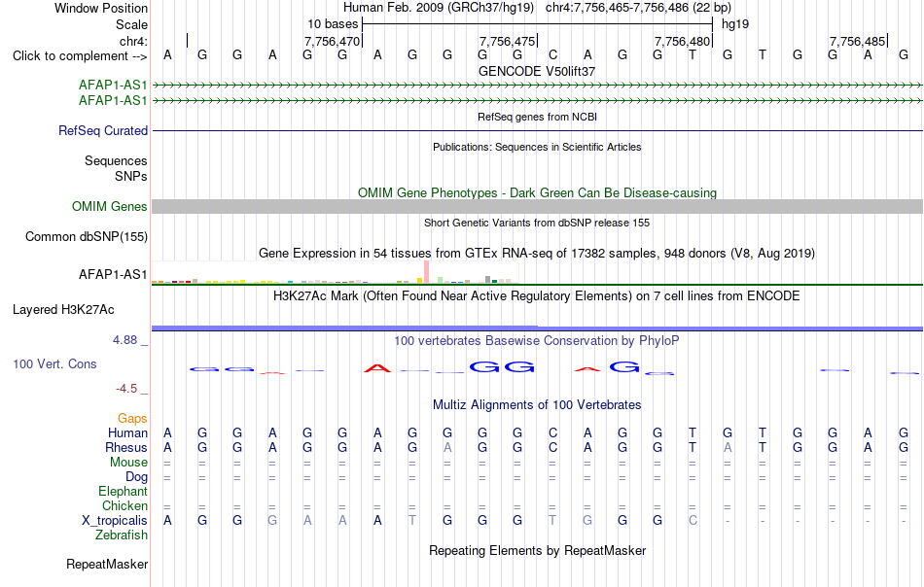This screenshot has height=587, width=924.
Task: Click the RepeatMasker track label
Action: [107, 565]
